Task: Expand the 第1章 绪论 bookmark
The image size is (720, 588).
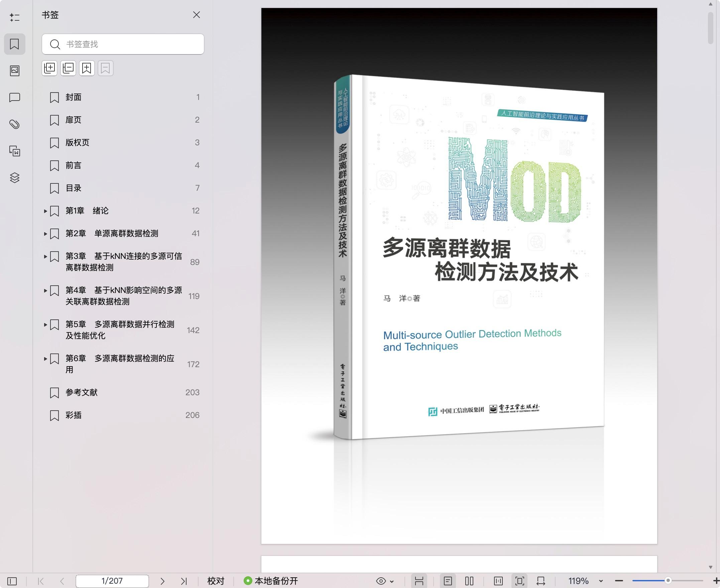Action: point(45,211)
